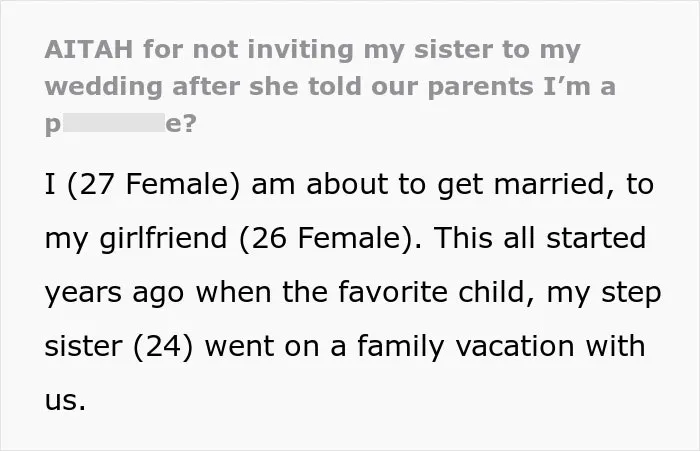Click the text "(27 Female)"
Viewport: 700px width, 451px height.
pyautogui.click(x=154, y=184)
